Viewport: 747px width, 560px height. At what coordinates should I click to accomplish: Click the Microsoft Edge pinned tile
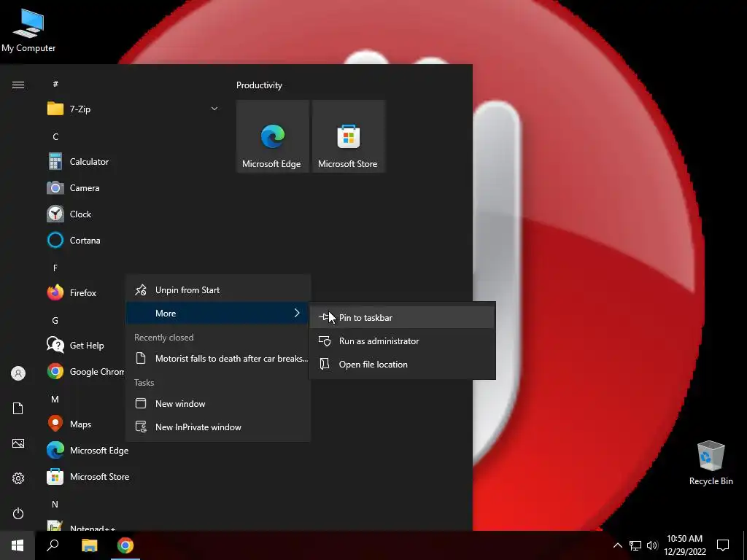coord(273,136)
